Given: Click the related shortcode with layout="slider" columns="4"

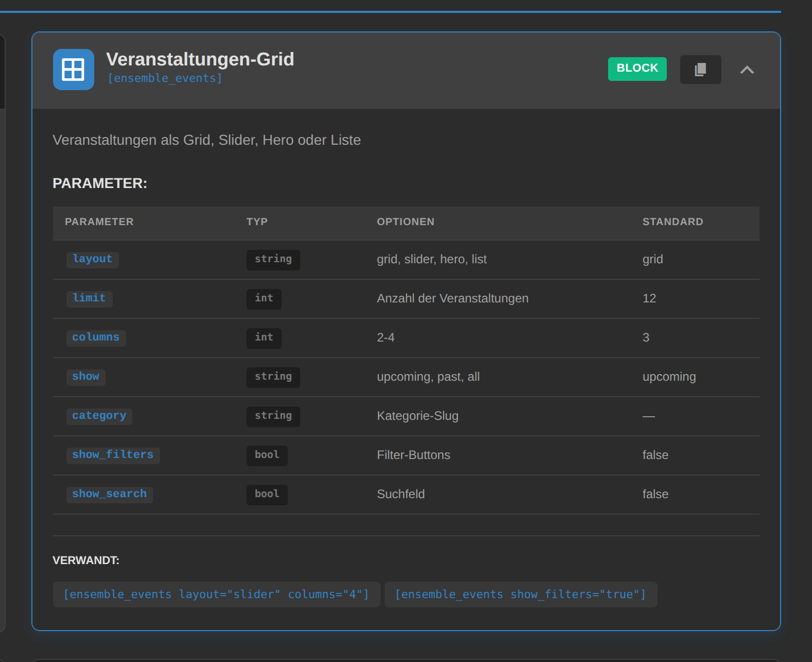Looking at the screenshot, I should tap(216, 595).
